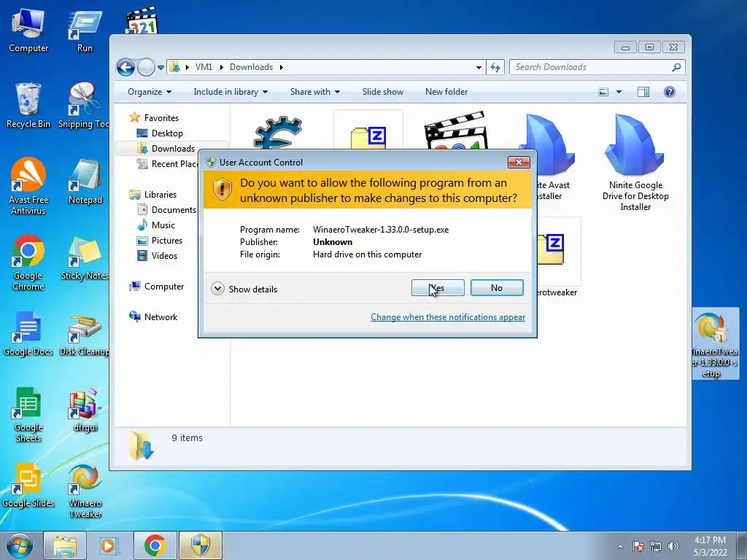Select the Notepad desktop shortcut
Screen dimensions: 747x560
(x=85, y=182)
